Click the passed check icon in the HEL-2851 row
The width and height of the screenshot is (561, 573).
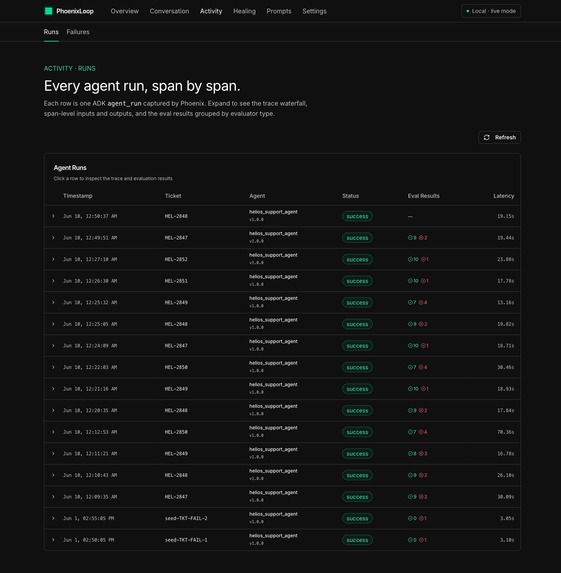(410, 281)
